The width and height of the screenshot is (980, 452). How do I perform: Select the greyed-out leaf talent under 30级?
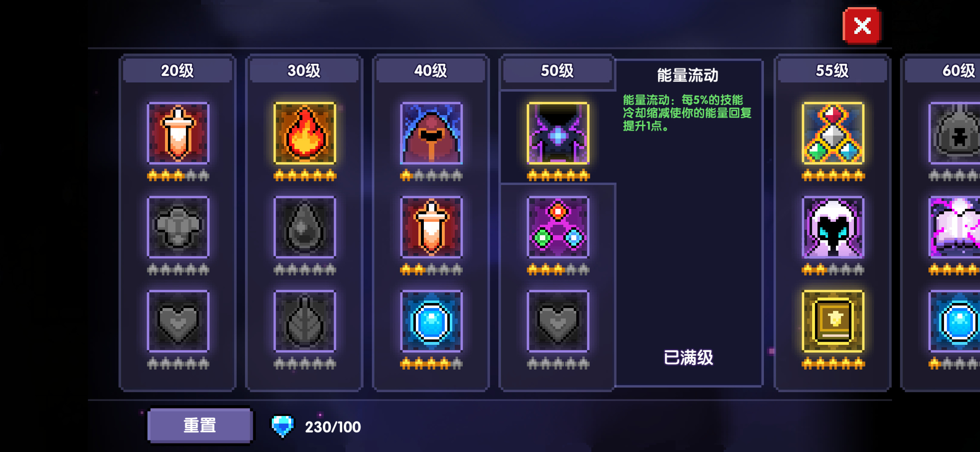[x=304, y=321]
